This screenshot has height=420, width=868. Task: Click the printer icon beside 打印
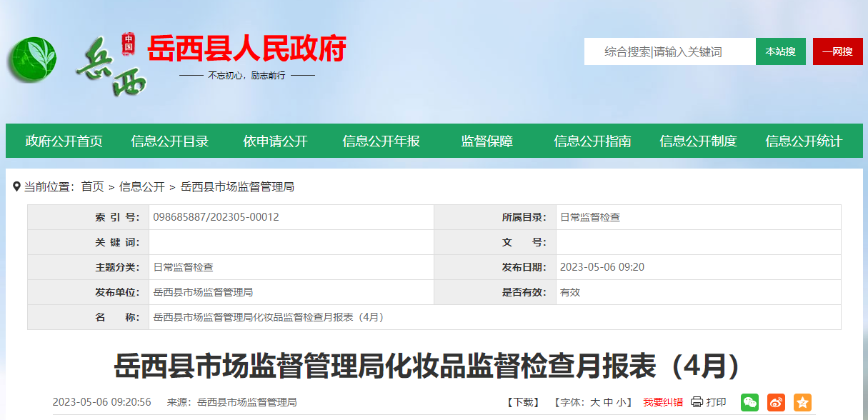696,402
